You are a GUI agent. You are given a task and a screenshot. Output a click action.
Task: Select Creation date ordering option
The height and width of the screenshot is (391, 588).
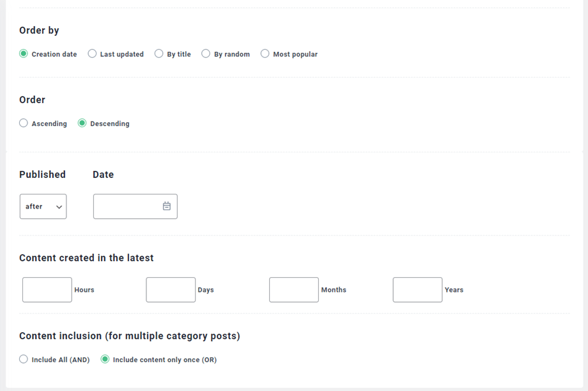pyautogui.click(x=24, y=54)
